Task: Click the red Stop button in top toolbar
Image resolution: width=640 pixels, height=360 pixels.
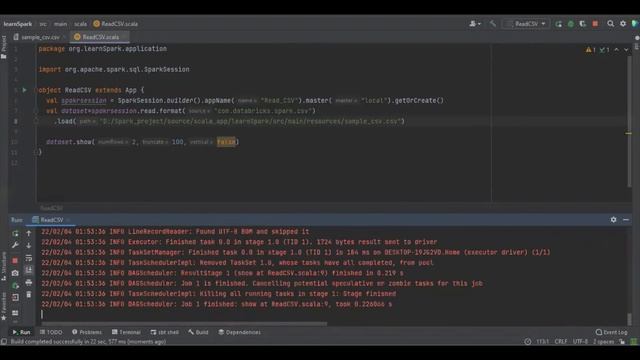Action: click(x=595, y=24)
